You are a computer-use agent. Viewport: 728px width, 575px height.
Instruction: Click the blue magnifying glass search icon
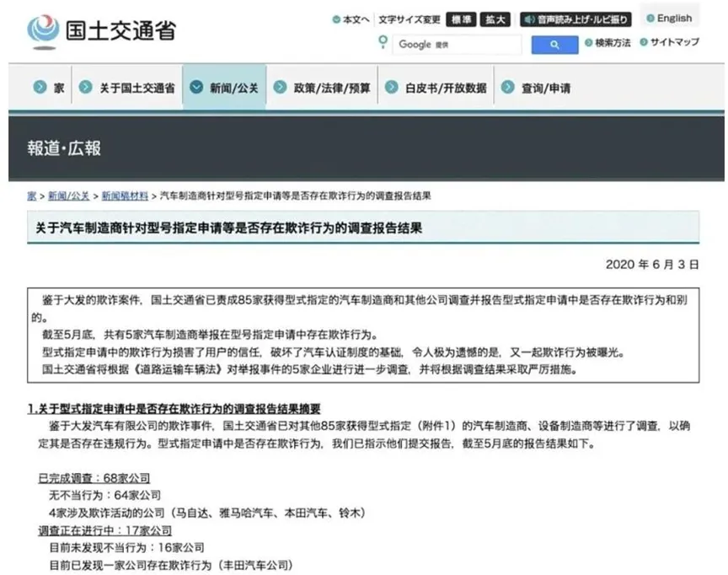(x=554, y=43)
